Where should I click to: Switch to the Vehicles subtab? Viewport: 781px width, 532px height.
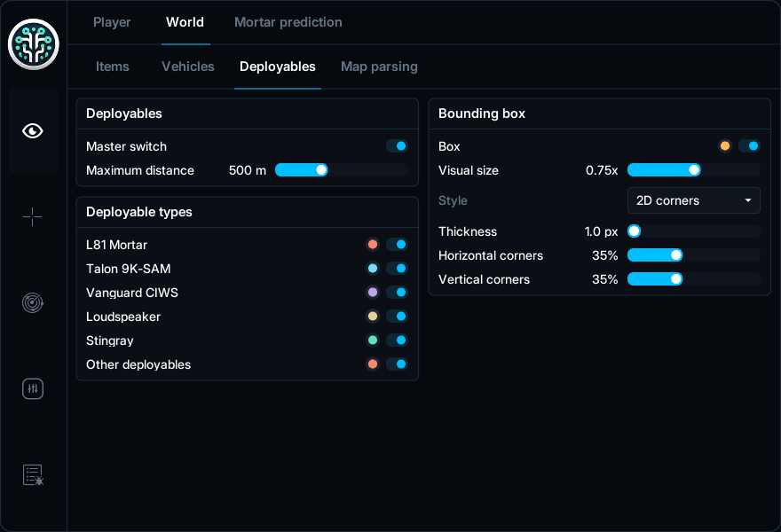point(188,66)
